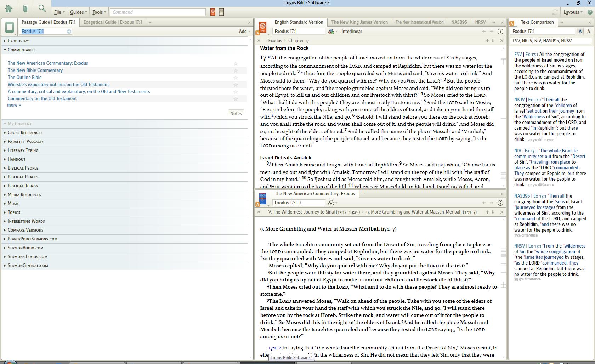Click the versions list field ESV, NKJV, NIV

[551, 41]
